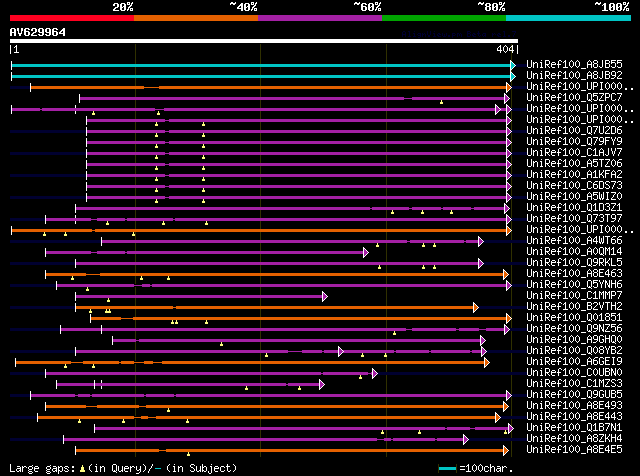Image resolution: width=640 pixels, height=476 pixels.
Task: Open the UniRef100_A8ZKH4 entry
Action: (x=574, y=439)
